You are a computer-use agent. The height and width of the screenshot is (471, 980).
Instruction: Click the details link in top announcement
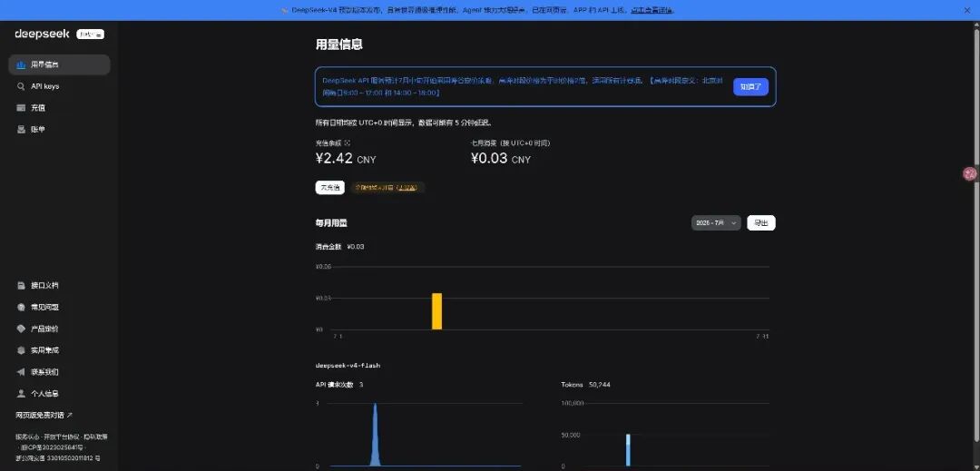coord(652,10)
